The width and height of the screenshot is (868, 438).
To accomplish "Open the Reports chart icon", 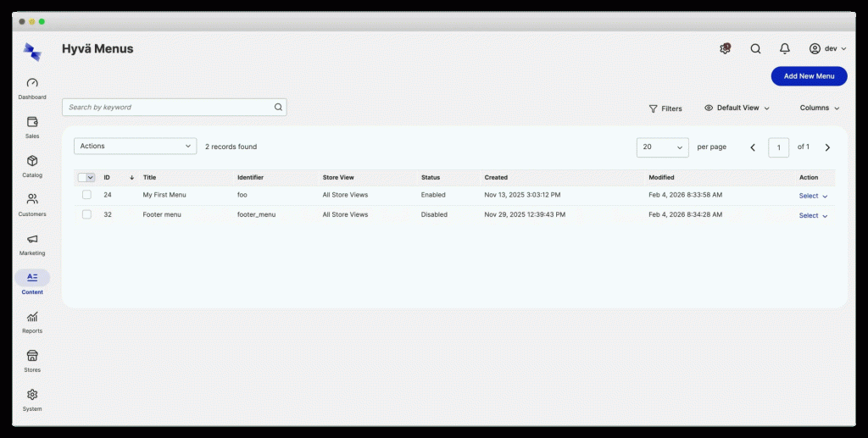I will coord(32,317).
